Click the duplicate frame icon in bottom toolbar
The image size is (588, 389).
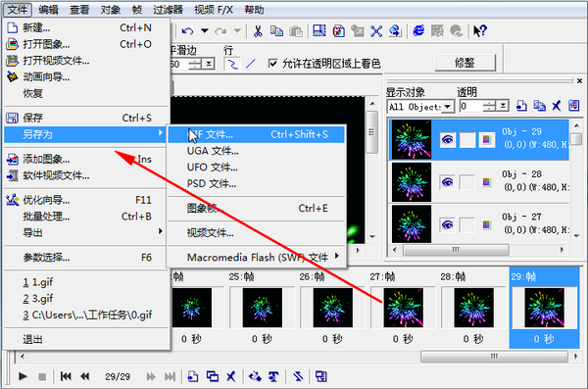tap(213, 376)
